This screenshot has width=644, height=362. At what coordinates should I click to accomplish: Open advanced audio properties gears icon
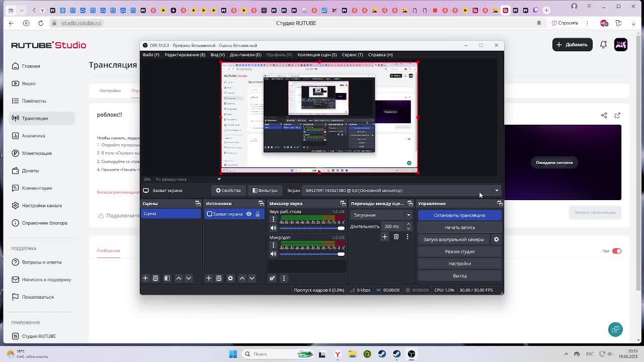[x=272, y=278]
